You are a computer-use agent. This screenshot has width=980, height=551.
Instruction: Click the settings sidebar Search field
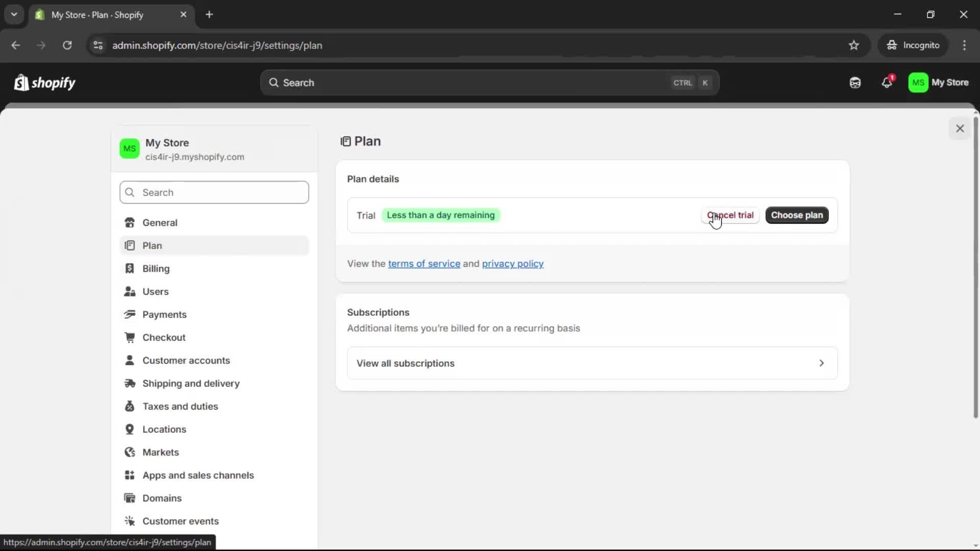click(214, 192)
